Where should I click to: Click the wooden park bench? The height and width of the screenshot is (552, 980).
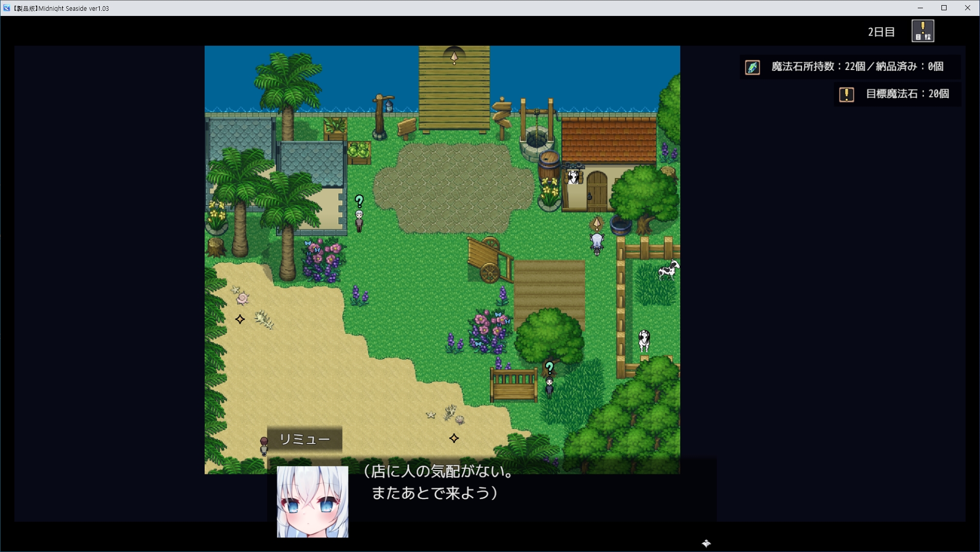coord(514,386)
